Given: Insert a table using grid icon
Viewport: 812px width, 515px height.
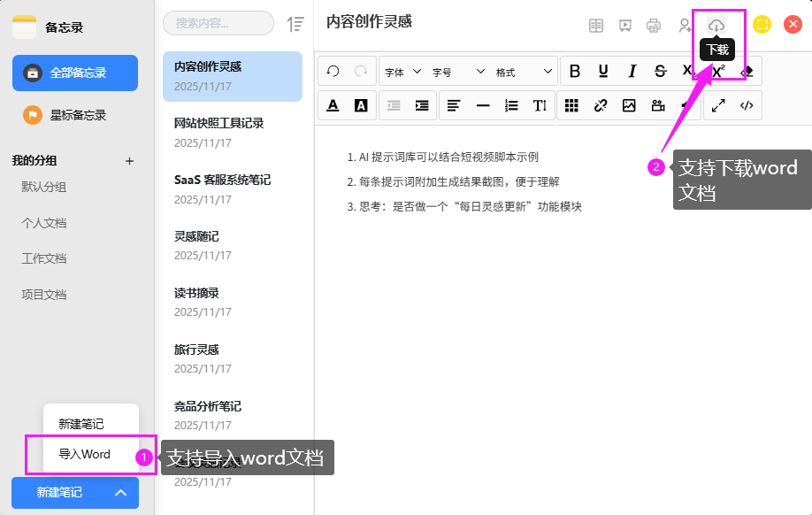Looking at the screenshot, I should [x=572, y=105].
